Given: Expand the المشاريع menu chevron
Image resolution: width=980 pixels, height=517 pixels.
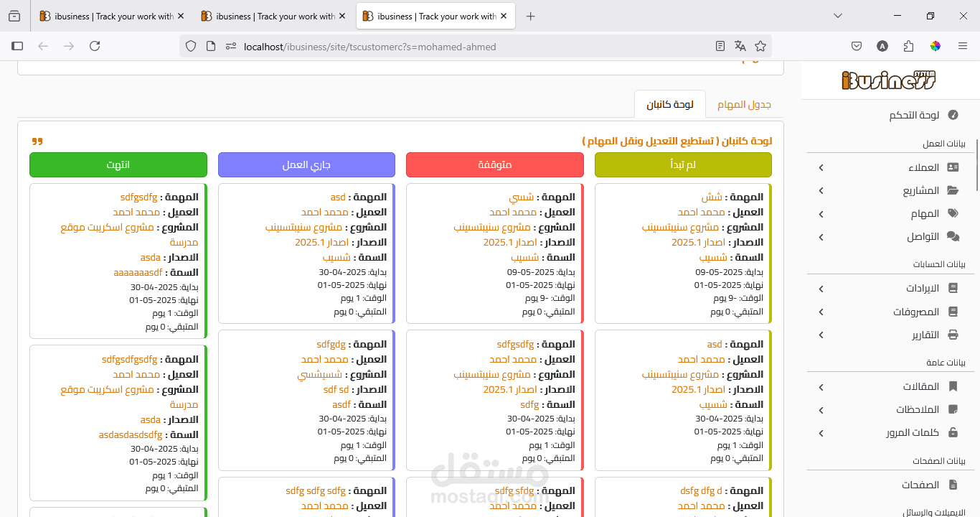Looking at the screenshot, I should (821, 190).
